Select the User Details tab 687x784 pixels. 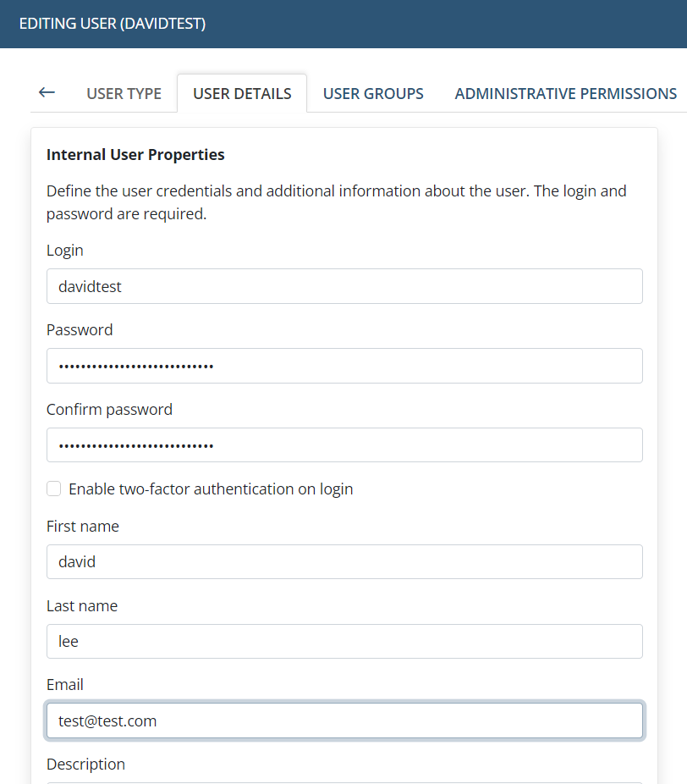[242, 94]
